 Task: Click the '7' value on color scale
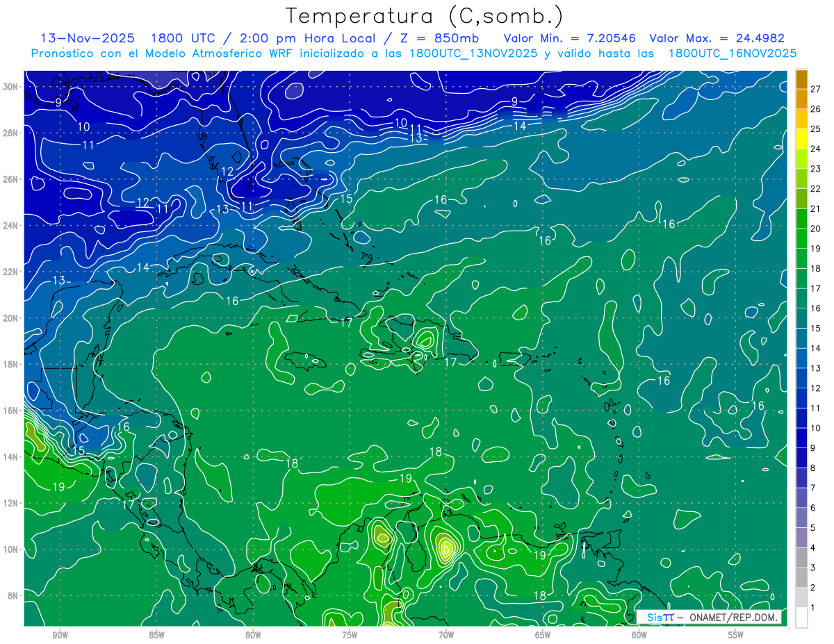coord(813,488)
